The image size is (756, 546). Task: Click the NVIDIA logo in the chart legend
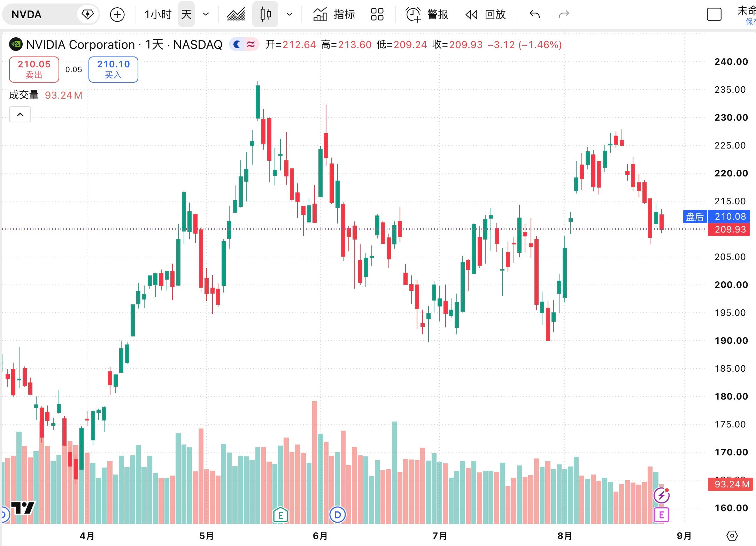click(x=16, y=44)
